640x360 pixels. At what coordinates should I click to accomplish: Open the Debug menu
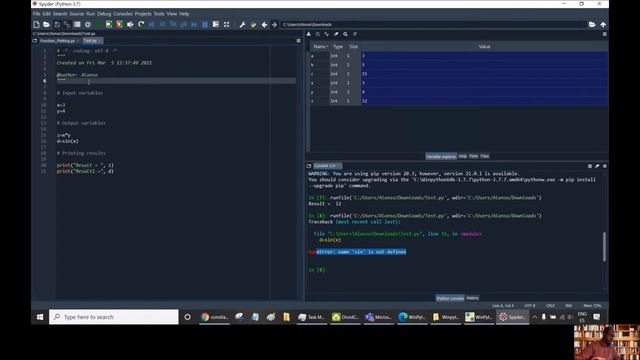pos(104,14)
